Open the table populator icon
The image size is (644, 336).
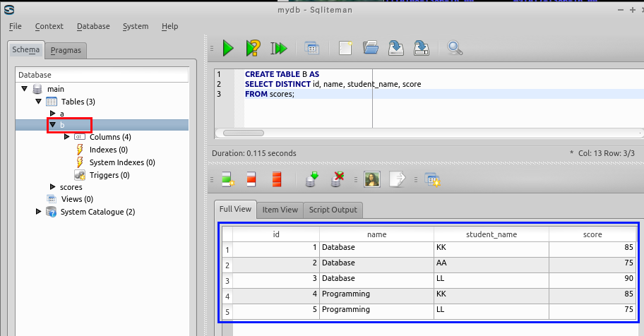433,180
